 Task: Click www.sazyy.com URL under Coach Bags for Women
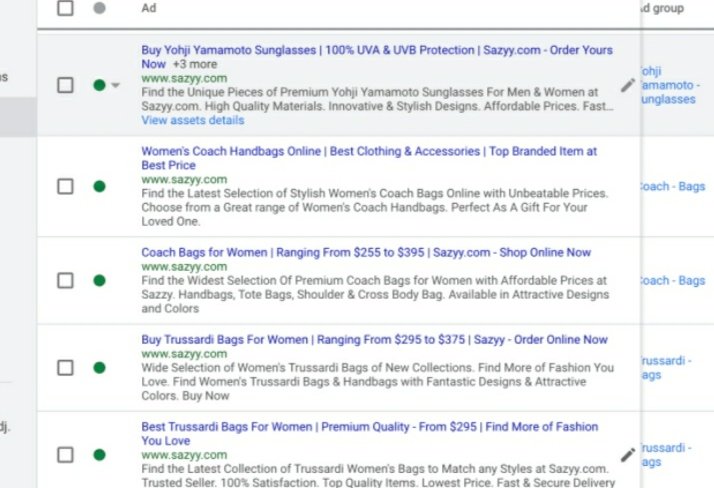pyautogui.click(x=184, y=266)
